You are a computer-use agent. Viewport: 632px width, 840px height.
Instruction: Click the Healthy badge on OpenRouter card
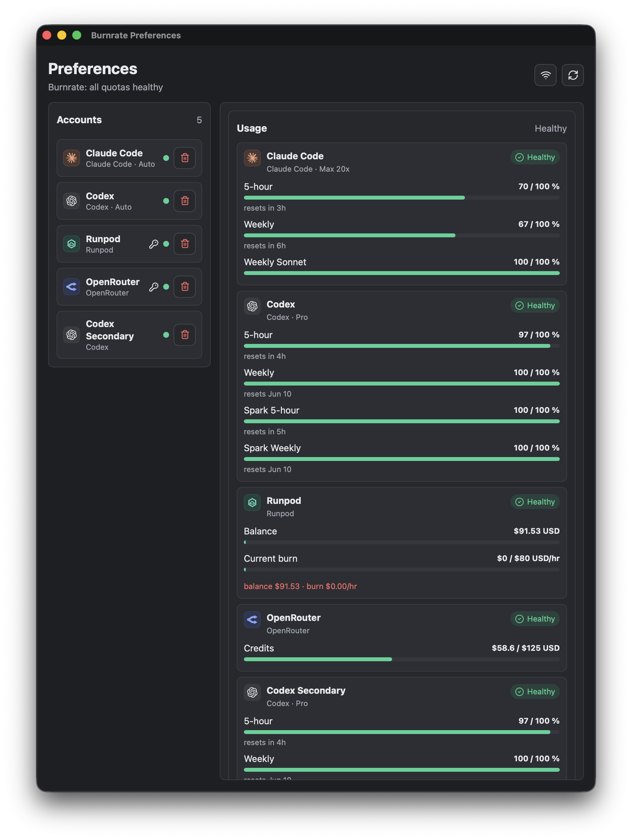point(535,619)
